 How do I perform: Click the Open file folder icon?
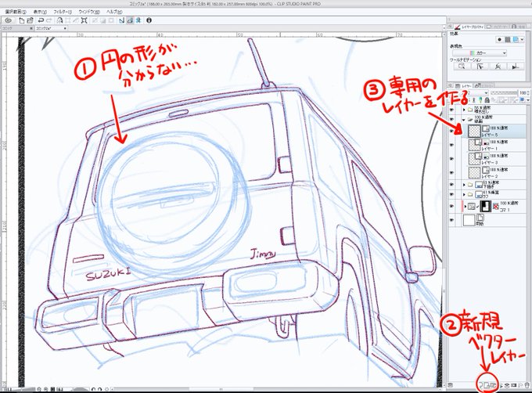pos(30,20)
